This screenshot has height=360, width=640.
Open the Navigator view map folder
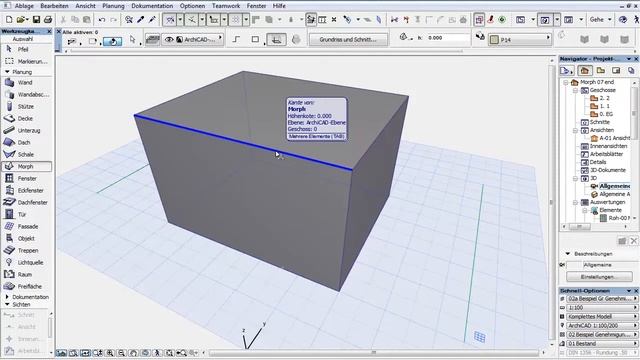tap(600, 71)
